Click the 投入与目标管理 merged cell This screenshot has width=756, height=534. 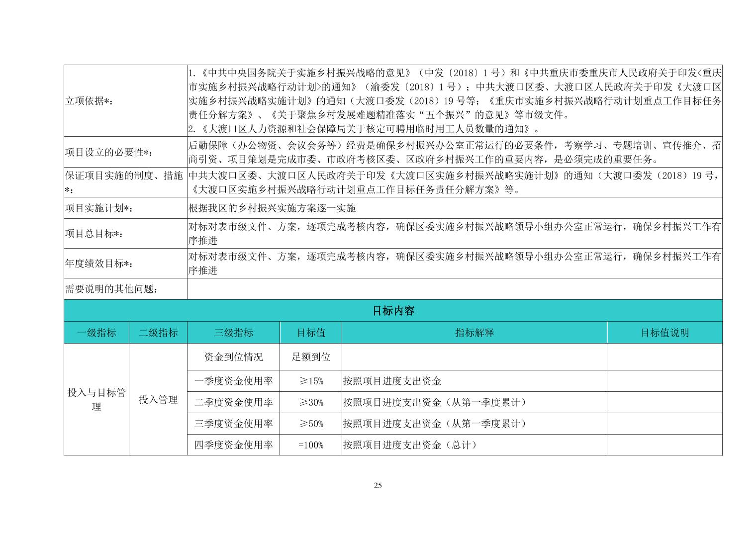click(96, 399)
